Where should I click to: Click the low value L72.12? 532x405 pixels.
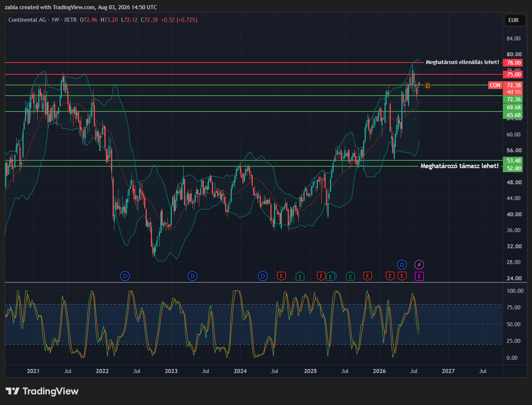(130, 20)
